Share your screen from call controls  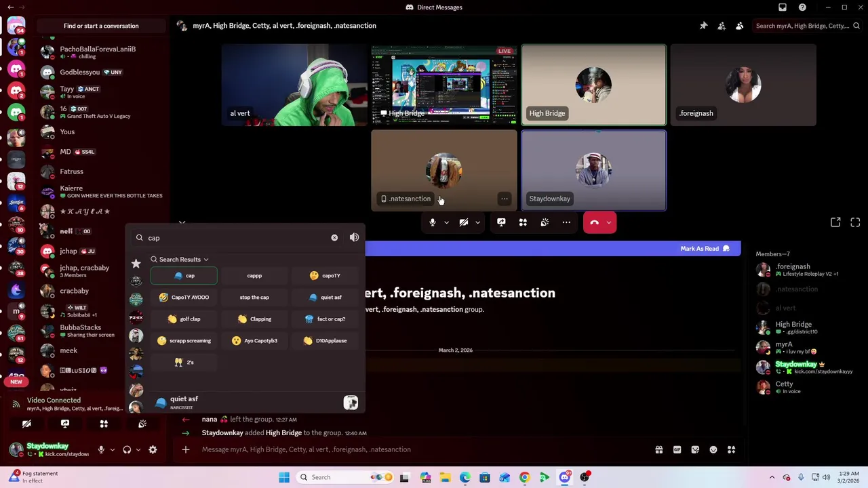501,222
